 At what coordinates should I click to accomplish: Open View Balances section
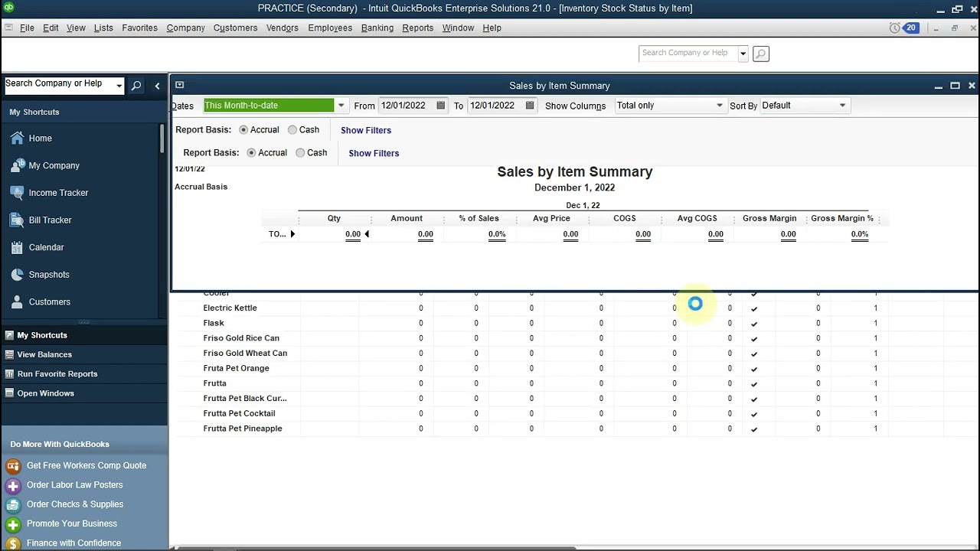coord(84,354)
